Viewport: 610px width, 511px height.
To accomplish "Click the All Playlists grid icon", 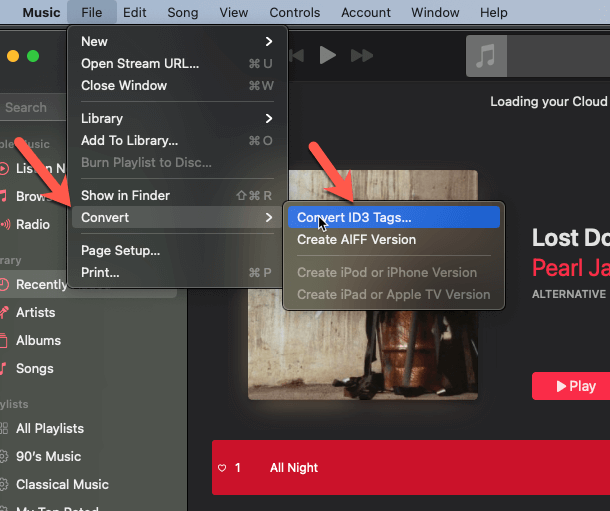I will pos(4,428).
